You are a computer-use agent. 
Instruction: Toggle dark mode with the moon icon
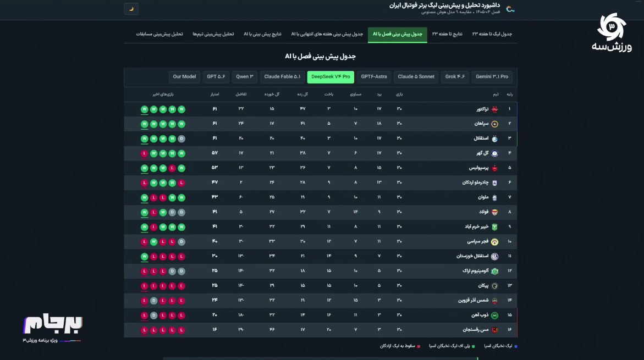131,9
